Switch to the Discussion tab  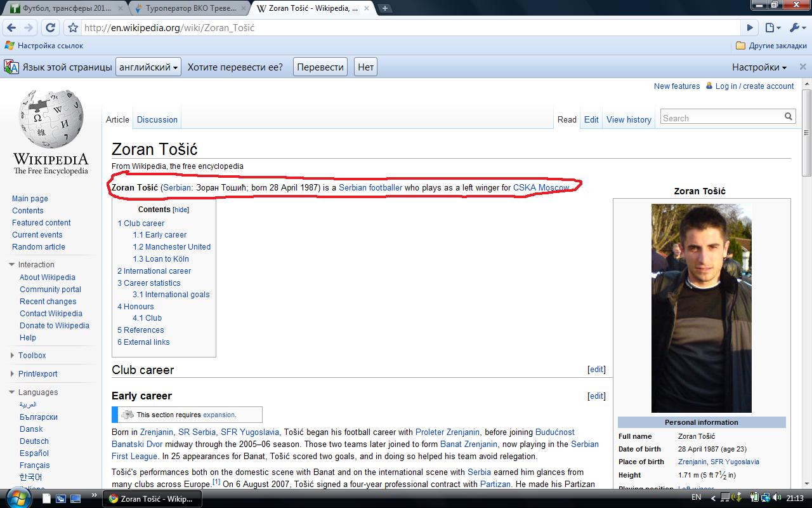click(157, 119)
